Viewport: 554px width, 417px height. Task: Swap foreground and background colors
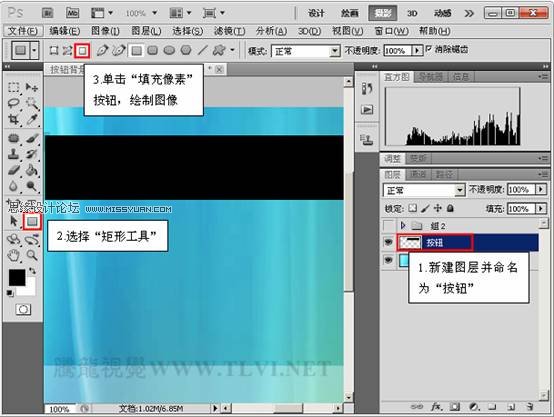pos(32,271)
